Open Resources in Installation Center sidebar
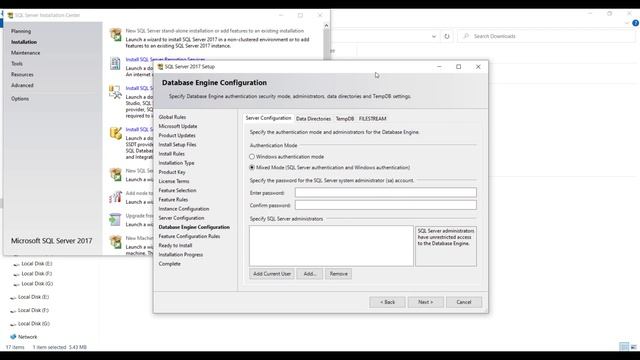Viewport: 640px width, 360px height. tap(22, 75)
